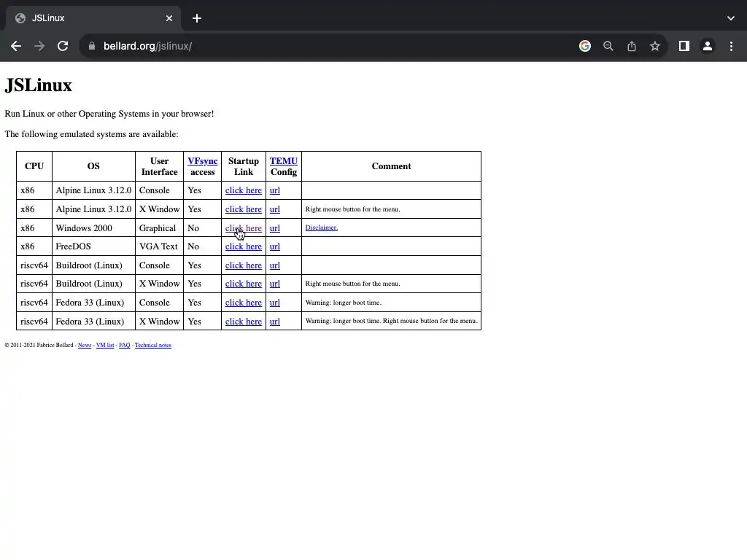
Task: Open url config for FreeDOS
Action: click(275, 246)
